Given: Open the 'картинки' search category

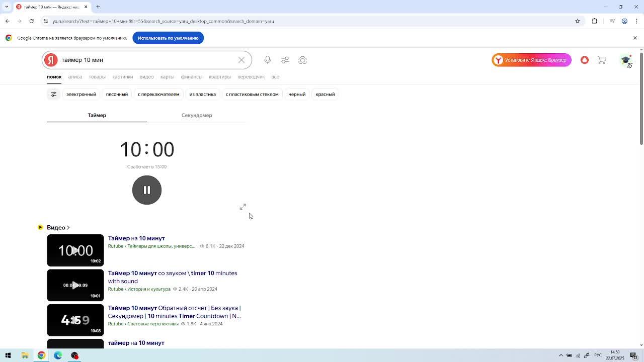Looking at the screenshot, I should [123, 77].
